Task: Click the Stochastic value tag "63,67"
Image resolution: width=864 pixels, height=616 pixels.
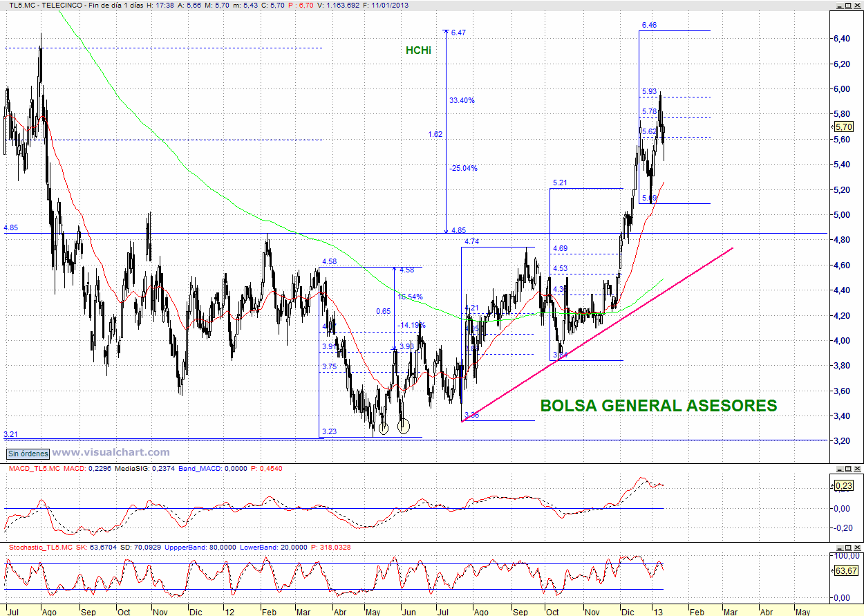Action: pos(845,570)
